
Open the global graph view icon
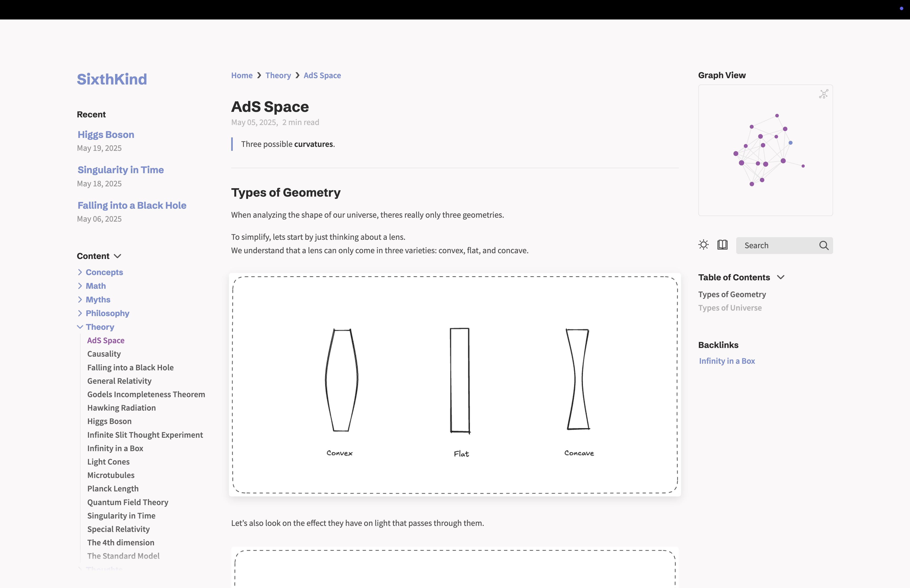tap(823, 94)
